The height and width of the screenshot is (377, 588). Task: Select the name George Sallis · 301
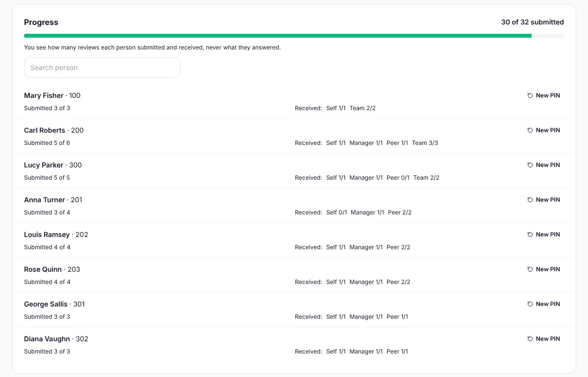pos(54,304)
